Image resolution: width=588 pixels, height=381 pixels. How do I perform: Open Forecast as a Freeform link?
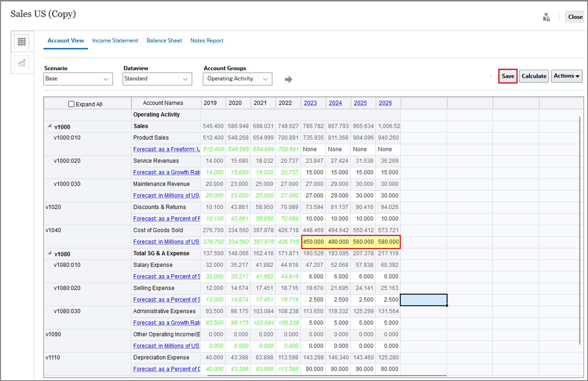pos(167,149)
